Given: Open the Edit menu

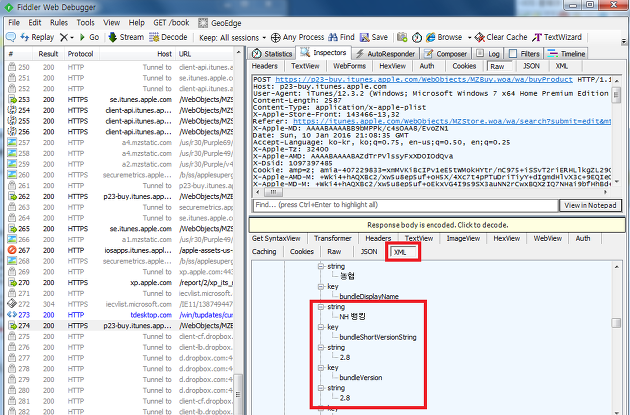Looking at the screenshot, I should pyautogui.click(x=35, y=23).
